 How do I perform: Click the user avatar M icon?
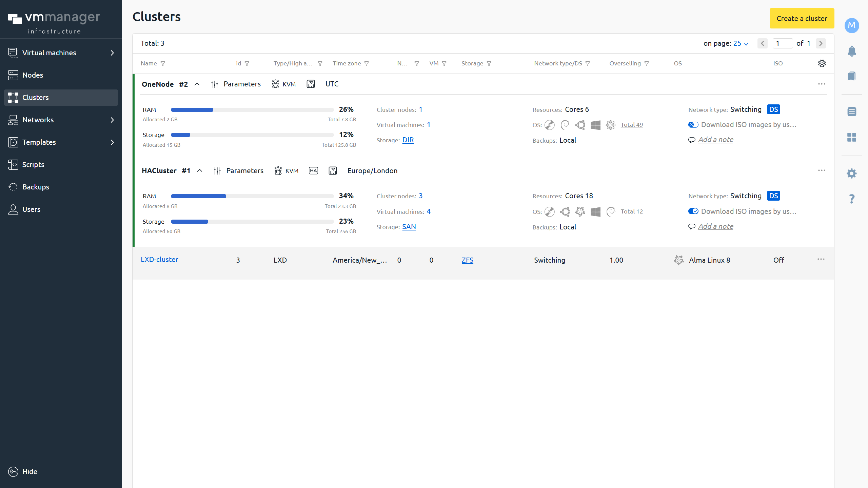tap(851, 25)
